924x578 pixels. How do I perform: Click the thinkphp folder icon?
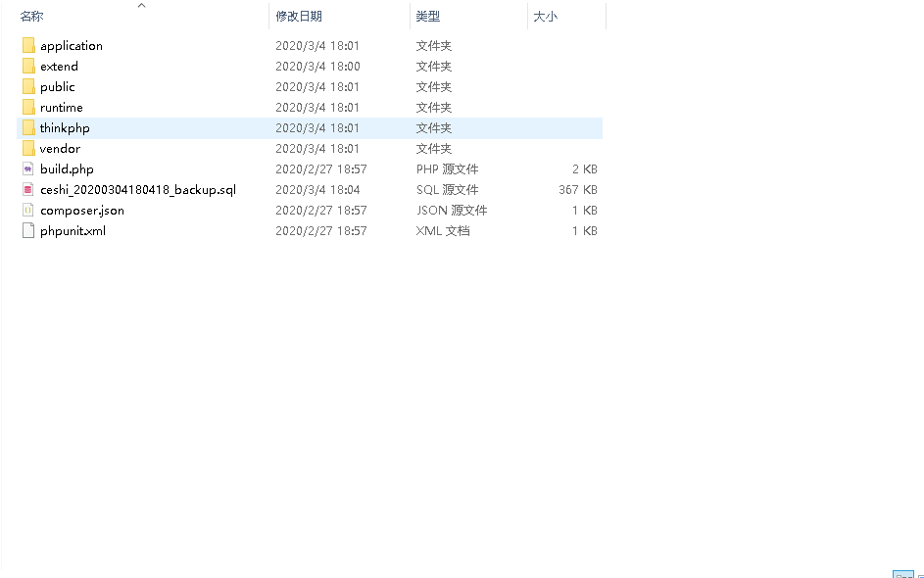tap(27, 127)
